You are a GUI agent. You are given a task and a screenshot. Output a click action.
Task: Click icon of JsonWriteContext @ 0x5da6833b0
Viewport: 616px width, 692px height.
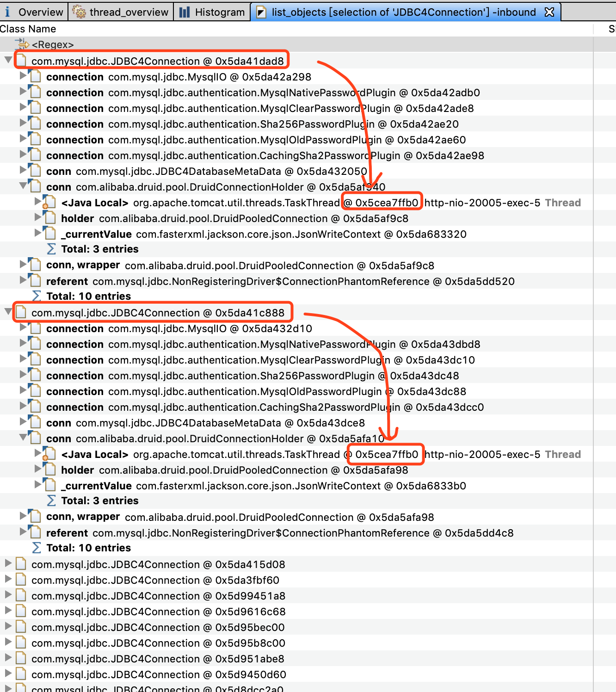(49, 486)
